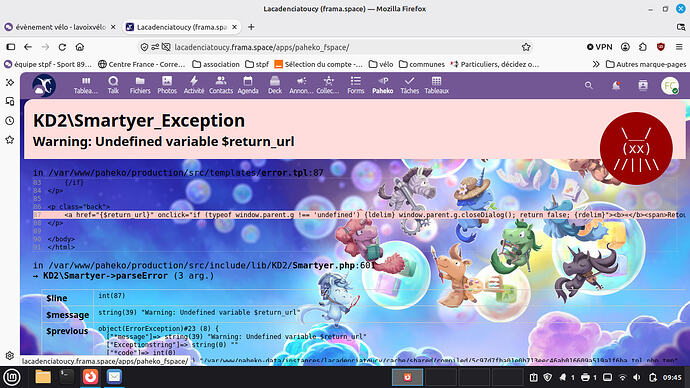Open sidebar synced tabs icon

(x=10, y=101)
